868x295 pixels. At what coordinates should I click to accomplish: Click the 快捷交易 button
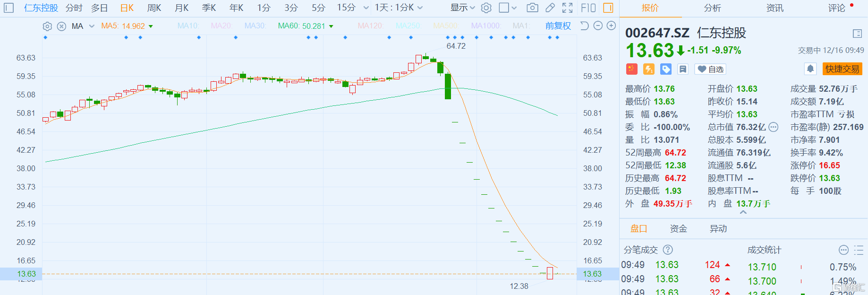coord(842,69)
